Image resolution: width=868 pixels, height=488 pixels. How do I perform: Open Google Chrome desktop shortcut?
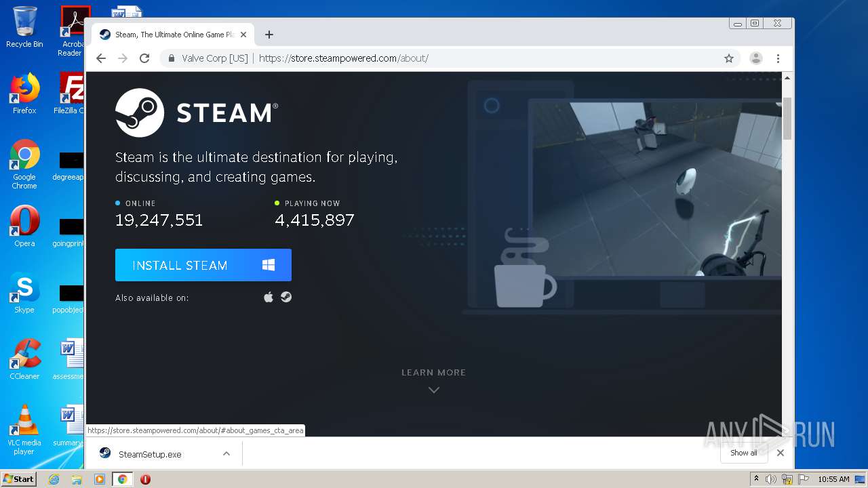click(x=24, y=164)
